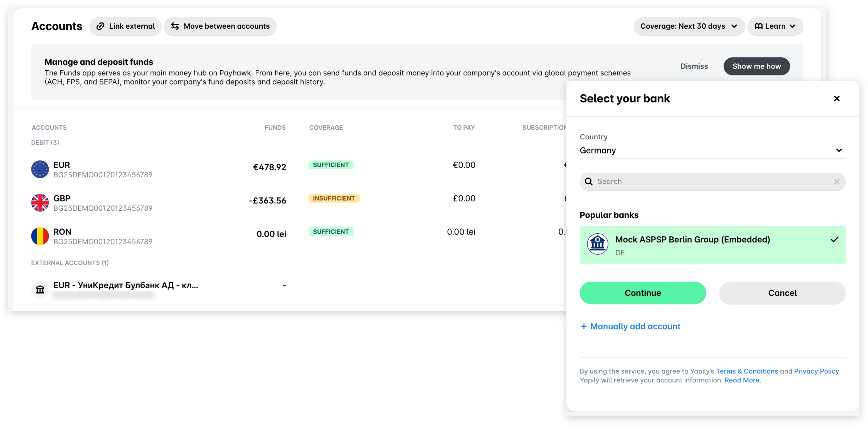The width and height of the screenshot is (868, 427).
Task: Click the COVERAGE column header
Action: pos(326,128)
